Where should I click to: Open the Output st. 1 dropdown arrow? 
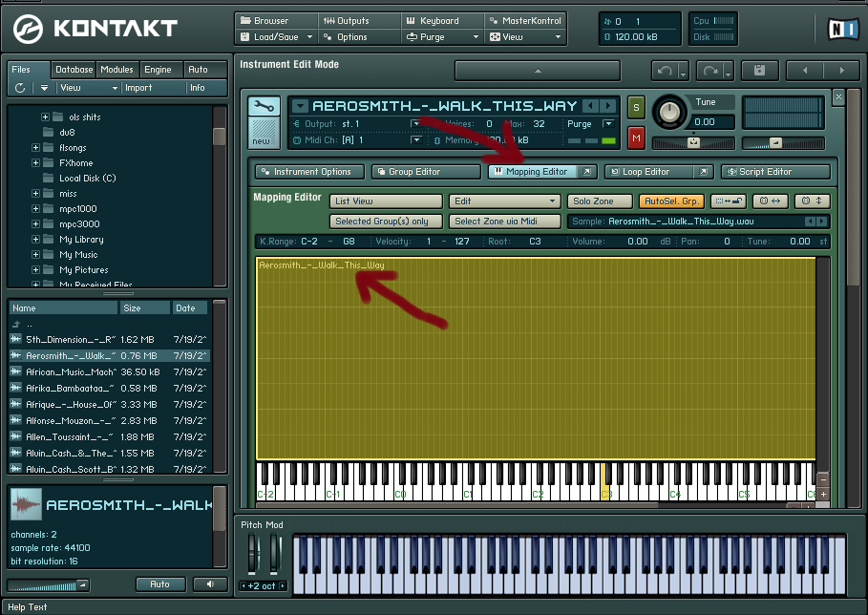pos(415,123)
